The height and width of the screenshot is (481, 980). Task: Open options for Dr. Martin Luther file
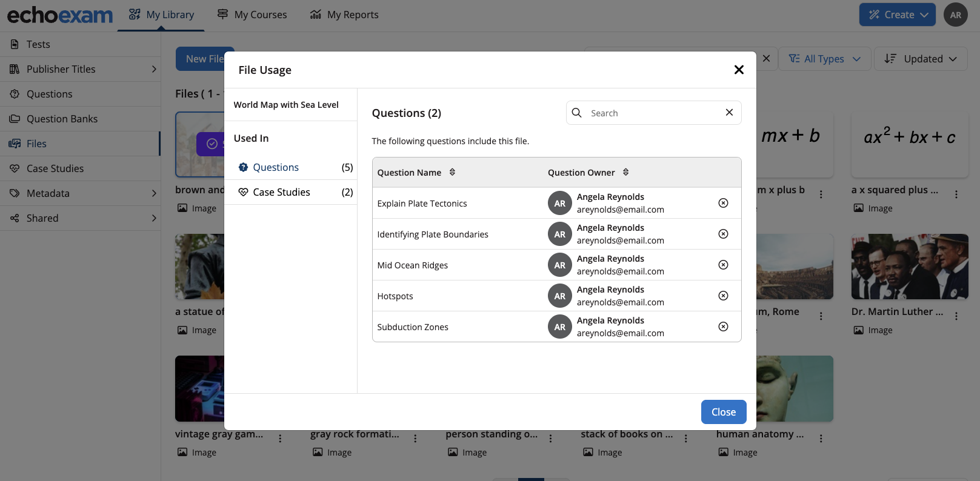pyautogui.click(x=956, y=316)
